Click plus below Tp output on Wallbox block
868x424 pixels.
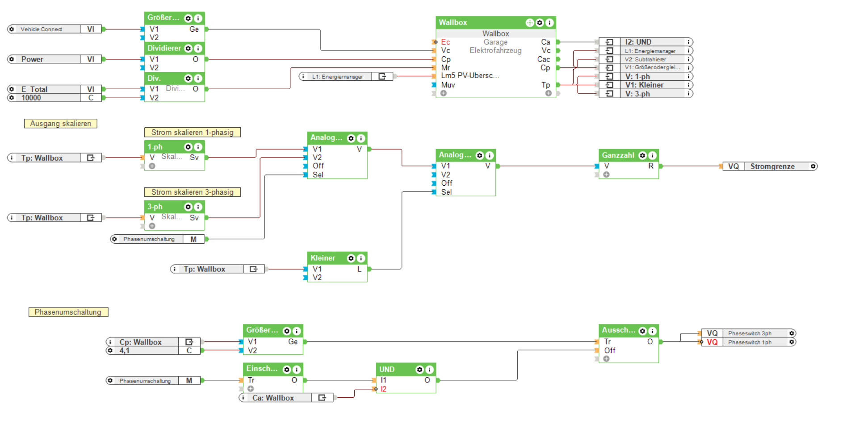point(548,93)
